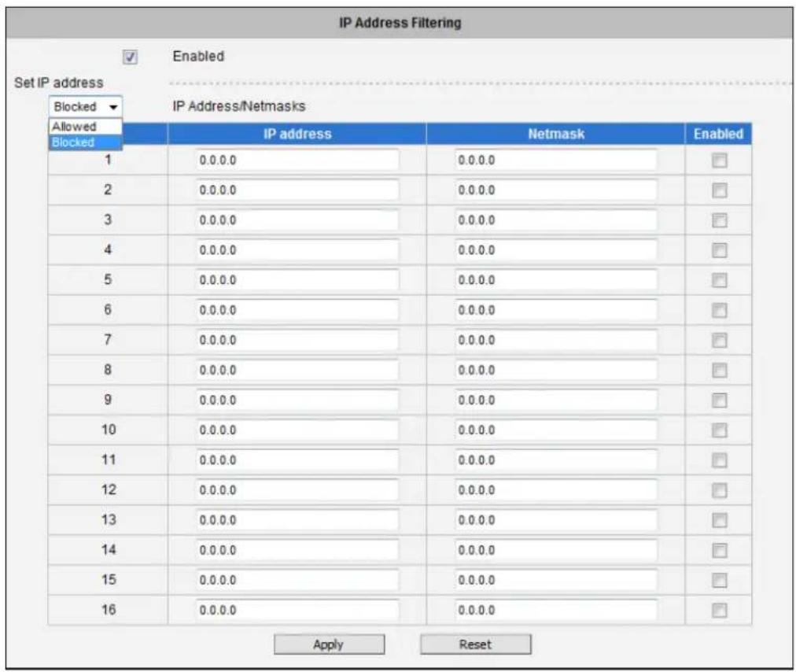This screenshot has height=672, width=796.
Task: Apply the IP filtering settings
Action: [329, 644]
